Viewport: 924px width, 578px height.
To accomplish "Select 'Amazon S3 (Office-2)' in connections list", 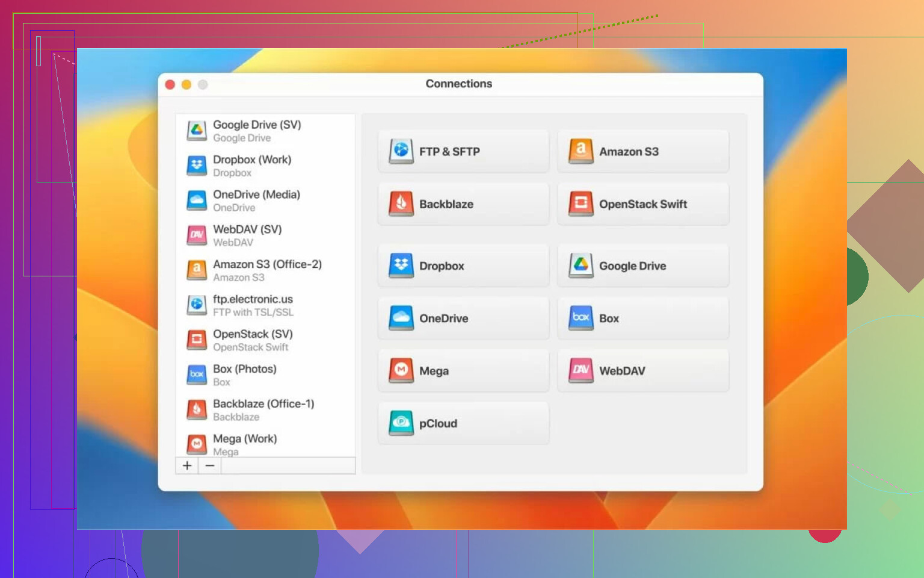I will click(265, 270).
